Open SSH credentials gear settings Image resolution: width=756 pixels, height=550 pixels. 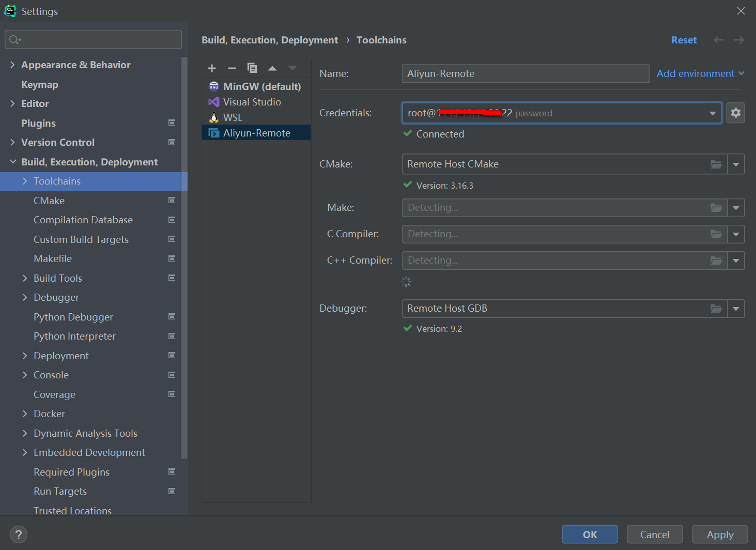point(735,113)
